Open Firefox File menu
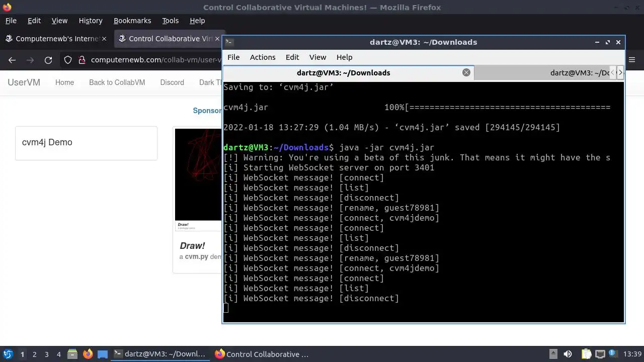The image size is (644, 362). point(11,21)
